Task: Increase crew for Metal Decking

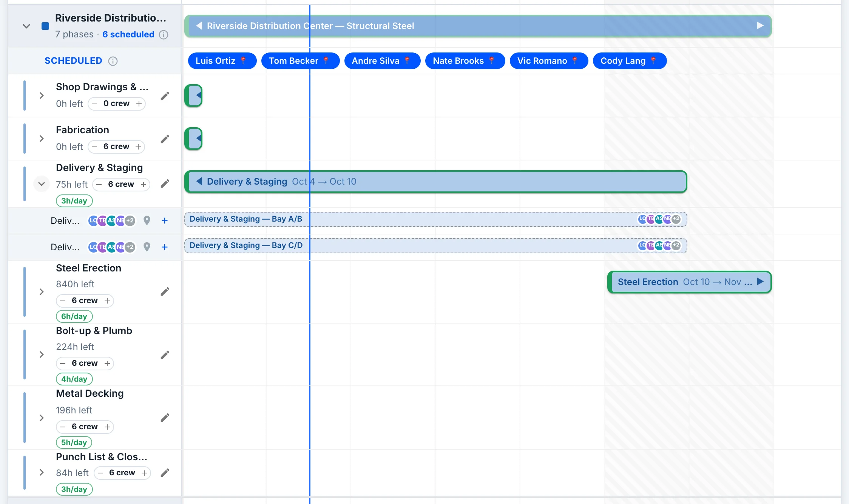Action: coord(107,427)
